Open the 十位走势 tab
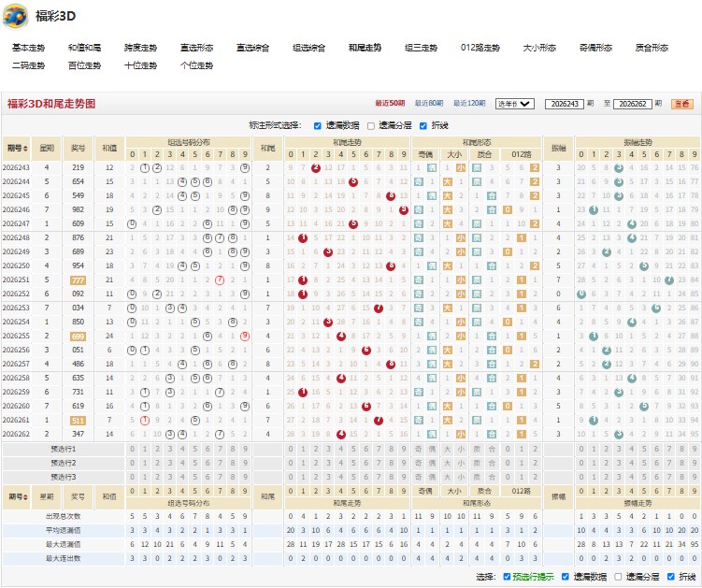This screenshot has height=588, width=702. coord(140,65)
